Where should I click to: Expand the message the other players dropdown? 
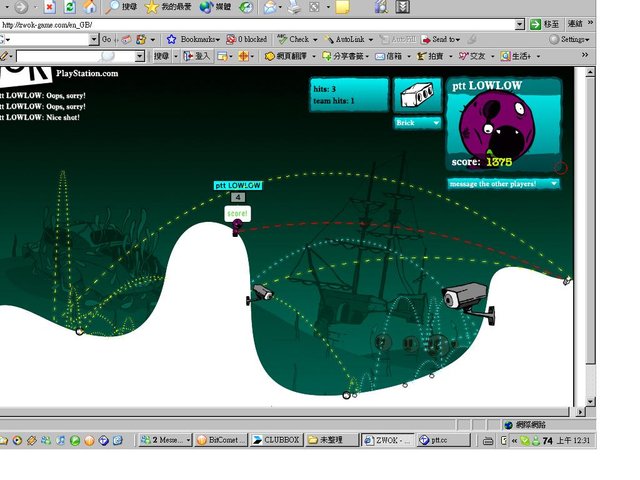point(552,184)
